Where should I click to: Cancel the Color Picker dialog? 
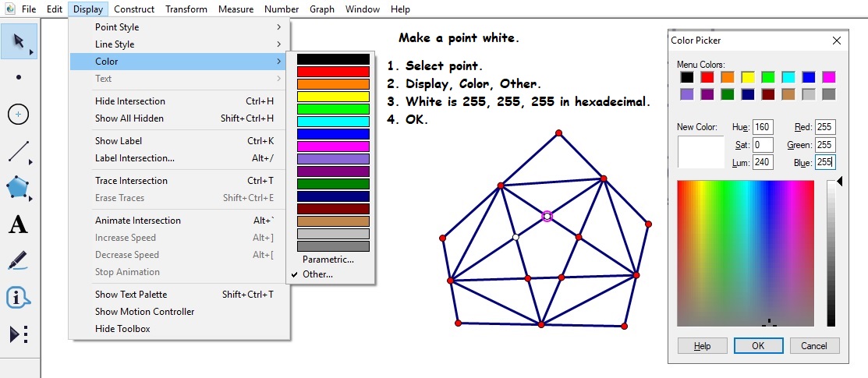click(814, 345)
